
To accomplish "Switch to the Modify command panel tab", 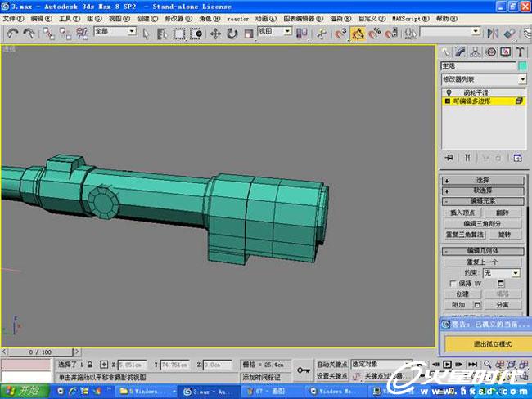I will tap(461, 52).
